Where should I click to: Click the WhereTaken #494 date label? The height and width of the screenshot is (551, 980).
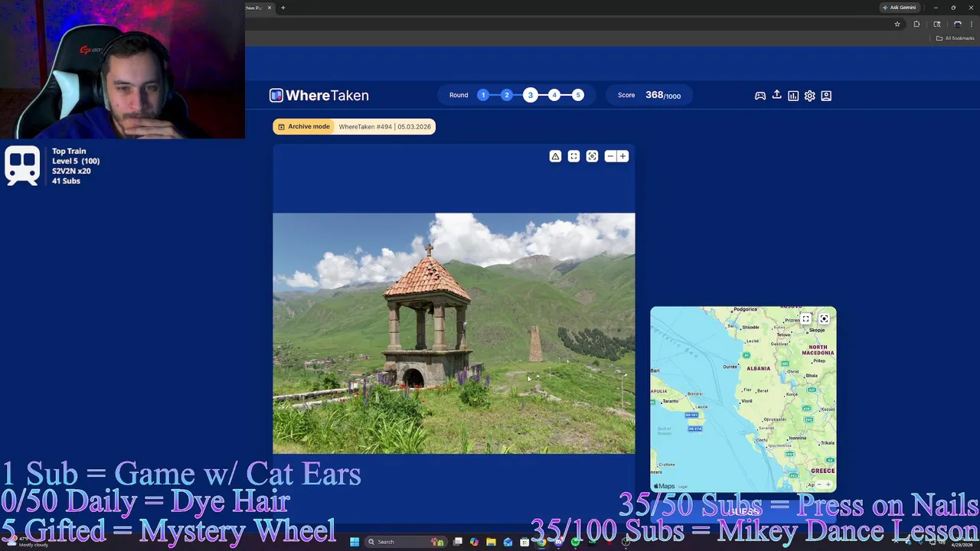(x=384, y=126)
